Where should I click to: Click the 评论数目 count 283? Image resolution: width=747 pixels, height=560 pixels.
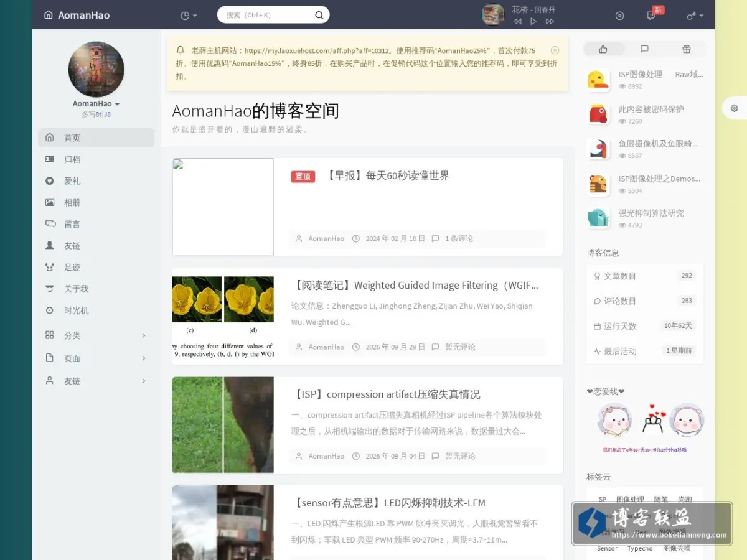point(687,301)
